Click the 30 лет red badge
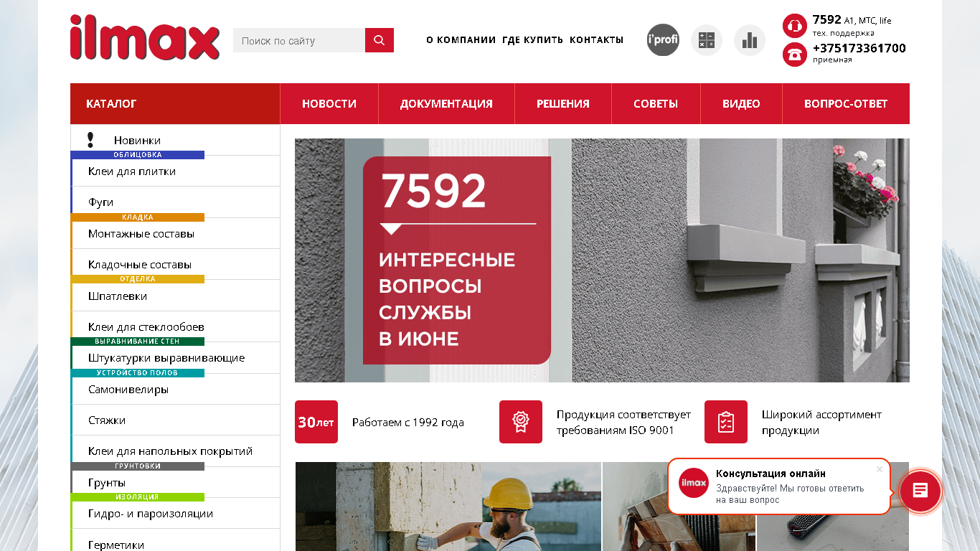This screenshot has height=551, width=980. (316, 422)
